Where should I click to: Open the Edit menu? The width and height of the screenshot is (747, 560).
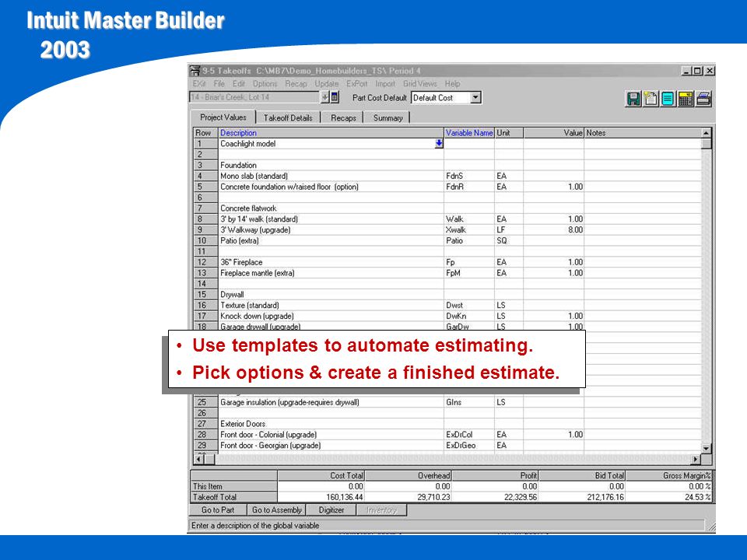239,84
